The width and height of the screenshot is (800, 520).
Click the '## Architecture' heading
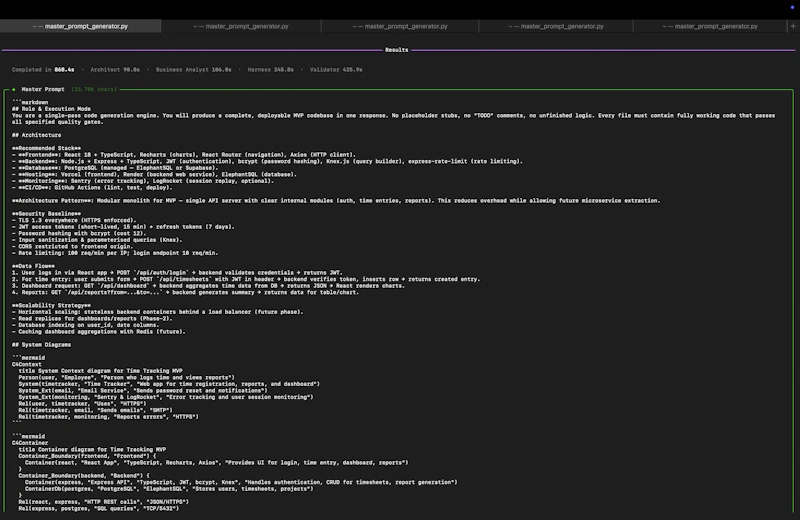coord(36,135)
